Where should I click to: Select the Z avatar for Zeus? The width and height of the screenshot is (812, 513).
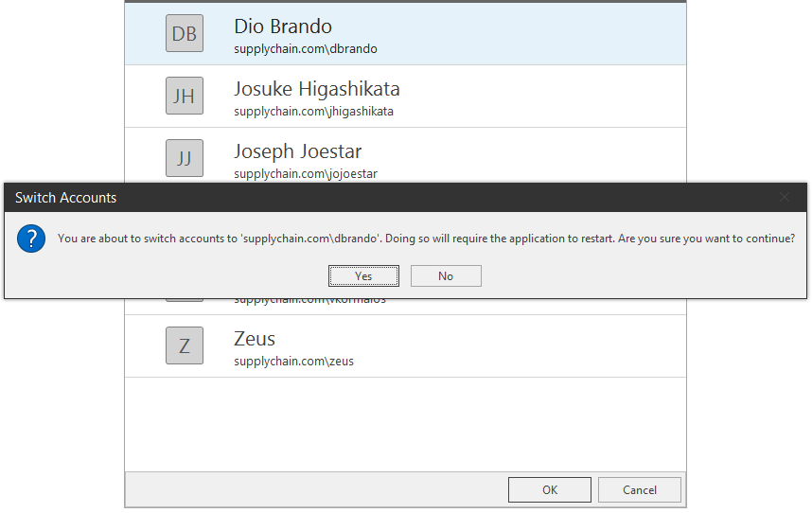click(185, 345)
